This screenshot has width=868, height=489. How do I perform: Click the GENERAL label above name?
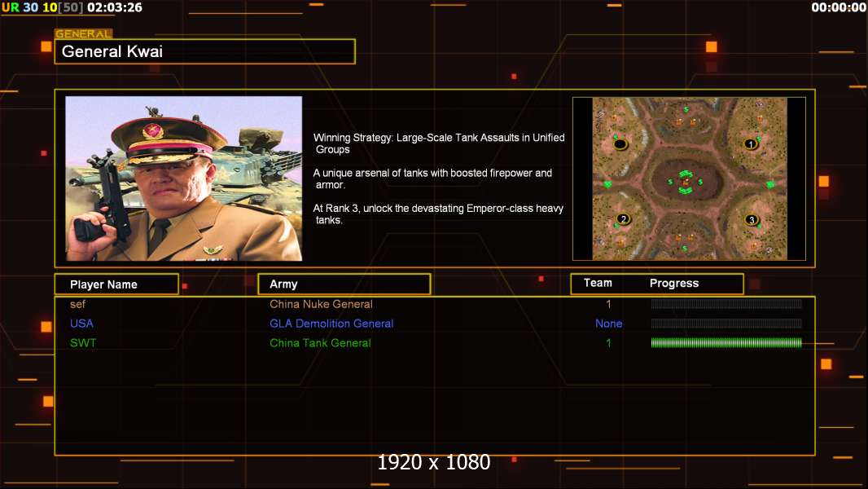pos(84,33)
